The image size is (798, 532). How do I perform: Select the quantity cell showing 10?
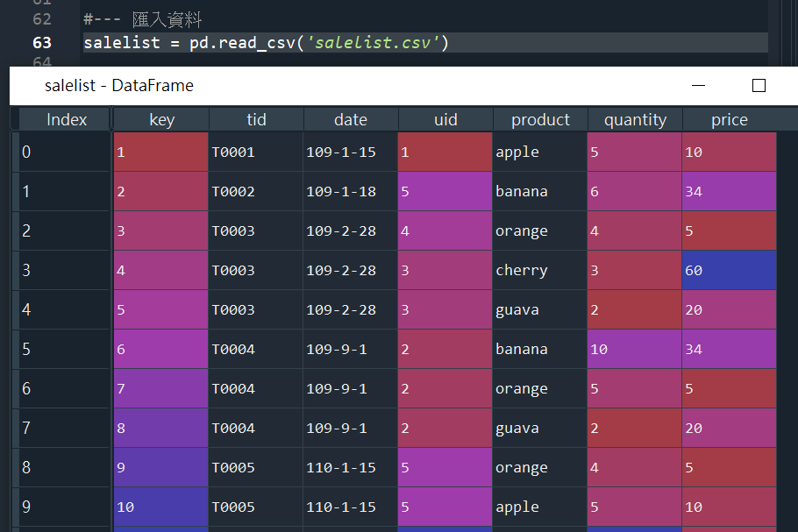coord(634,349)
